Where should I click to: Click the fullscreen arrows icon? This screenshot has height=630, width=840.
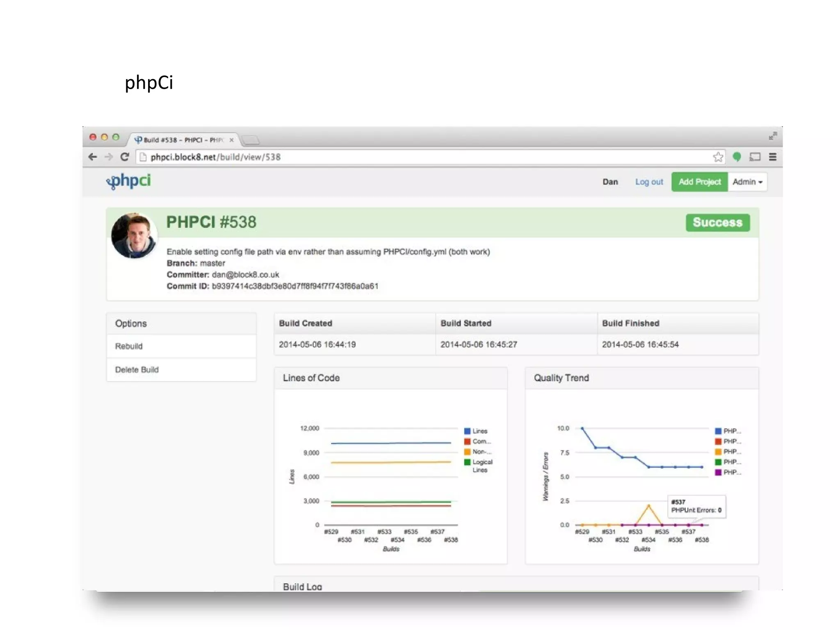tap(773, 136)
